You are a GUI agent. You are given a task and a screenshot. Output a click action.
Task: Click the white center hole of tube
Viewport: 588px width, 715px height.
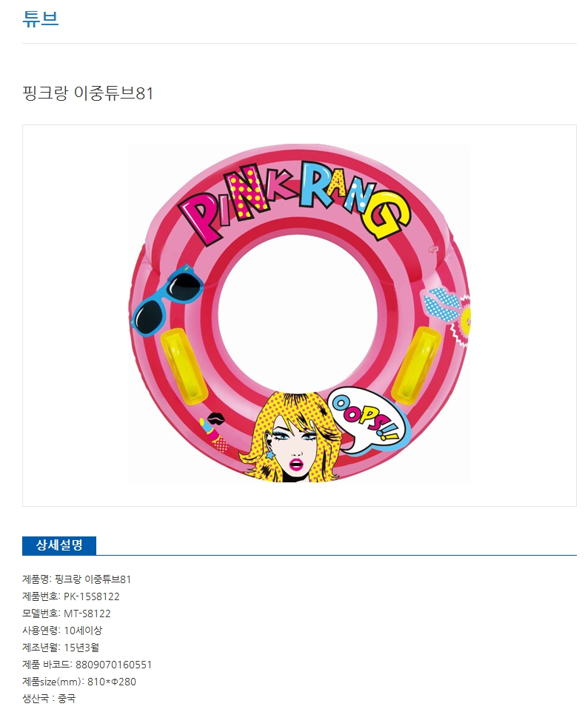297,313
